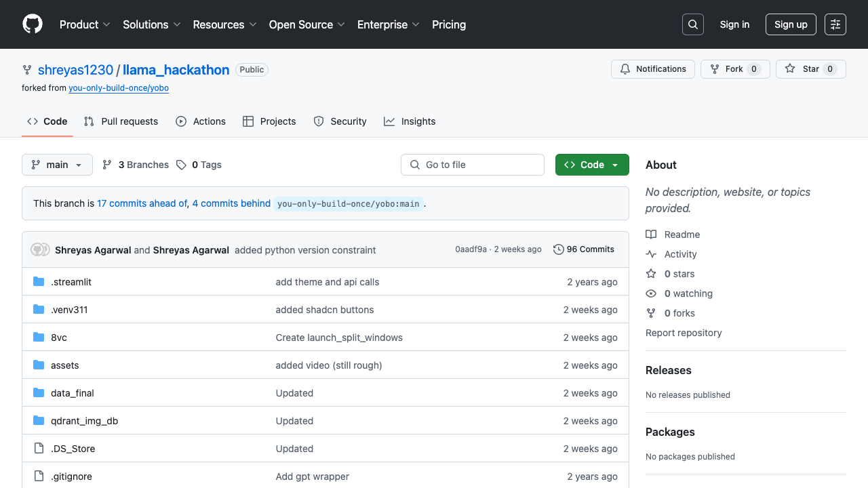Open the shreyas1230 profile link

pyautogui.click(x=76, y=70)
